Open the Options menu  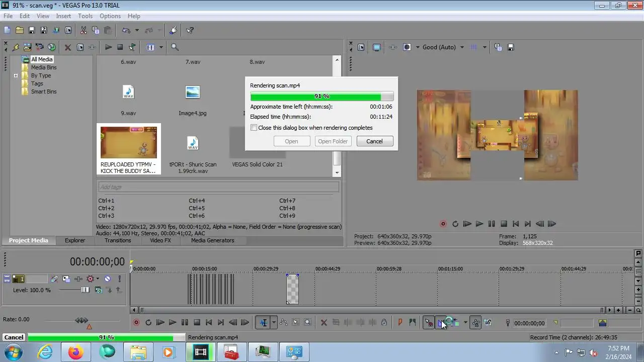pos(110,16)
